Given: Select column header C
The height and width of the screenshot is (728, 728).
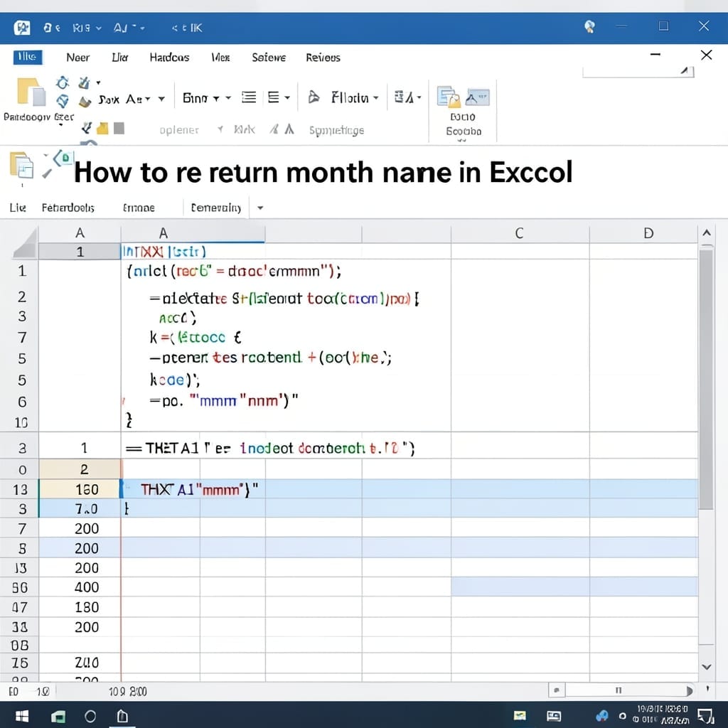Looking at the screenshot, I should (x=520, y=233).
